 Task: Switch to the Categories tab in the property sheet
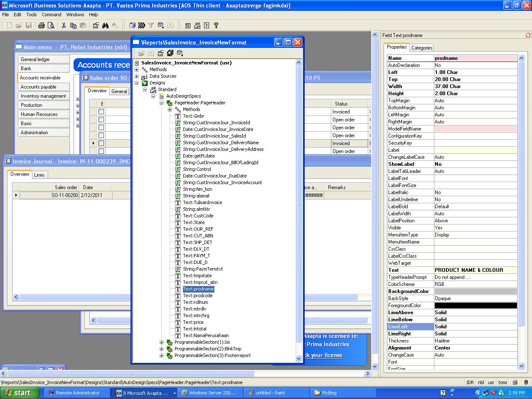pyautogui.click(x=422, y=48)
